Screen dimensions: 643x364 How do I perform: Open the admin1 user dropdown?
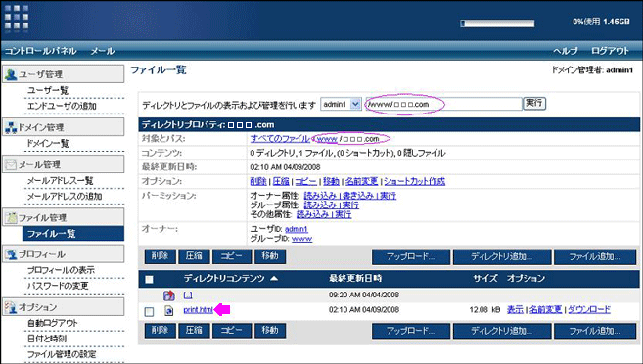tap(341, 104)
